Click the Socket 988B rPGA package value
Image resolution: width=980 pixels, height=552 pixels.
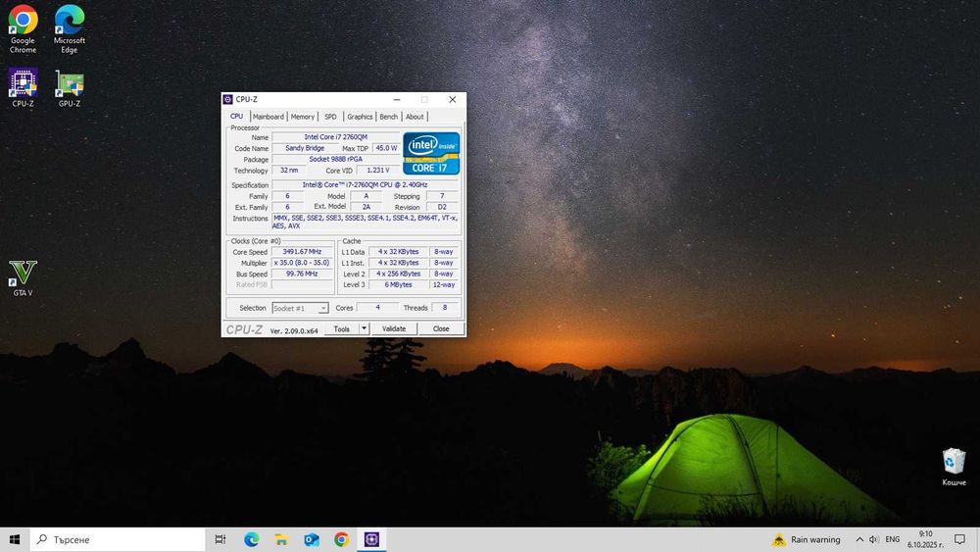(x=335, y=159)
